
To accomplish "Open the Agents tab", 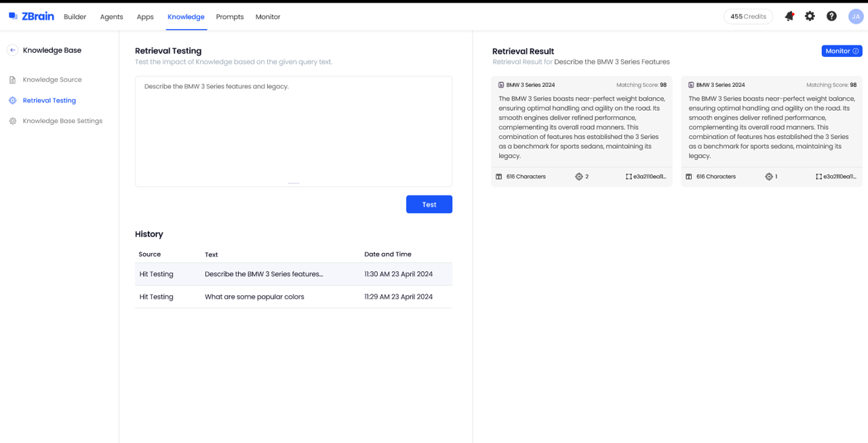I will [111, 17].
